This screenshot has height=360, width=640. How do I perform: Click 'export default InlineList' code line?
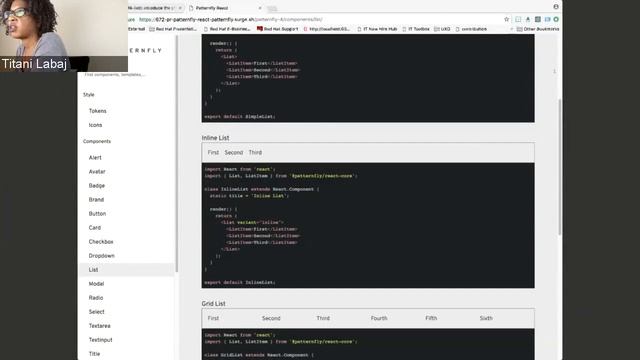point(240,282)
